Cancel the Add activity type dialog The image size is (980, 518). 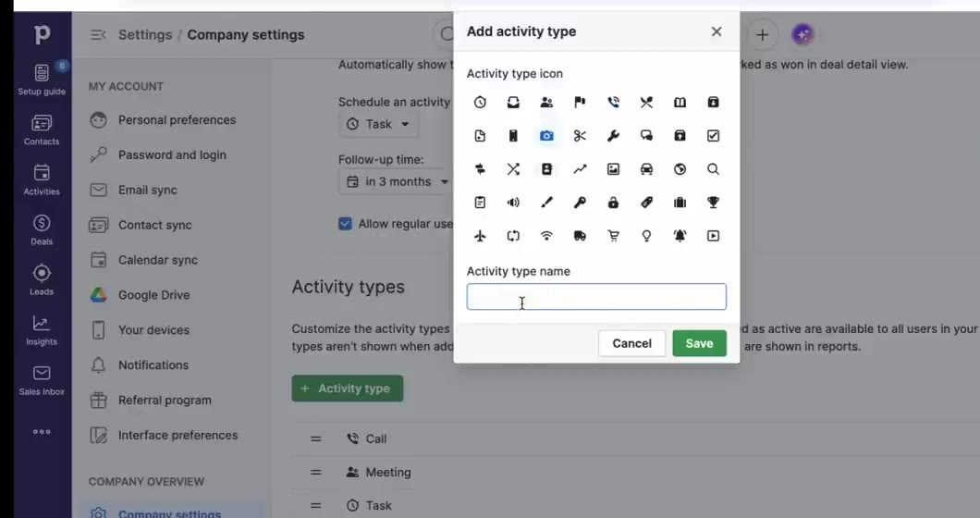point(631,343)
